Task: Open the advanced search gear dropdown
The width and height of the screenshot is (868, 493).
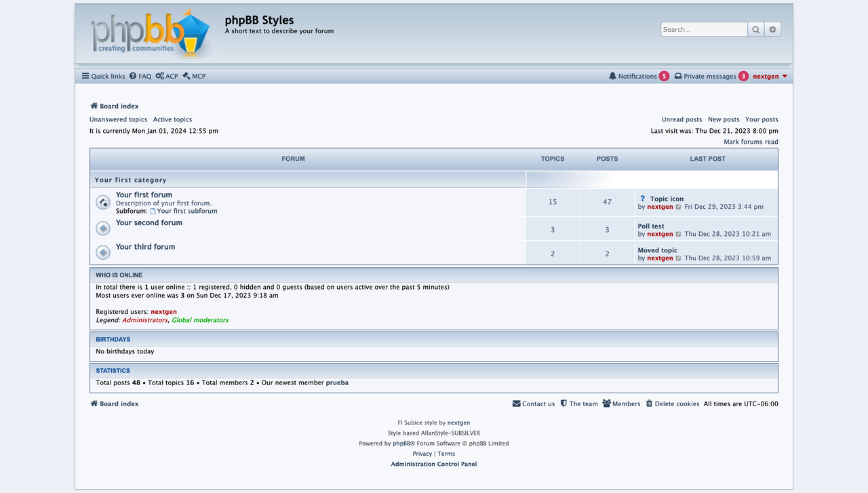Action: click(x=772, y=29)
